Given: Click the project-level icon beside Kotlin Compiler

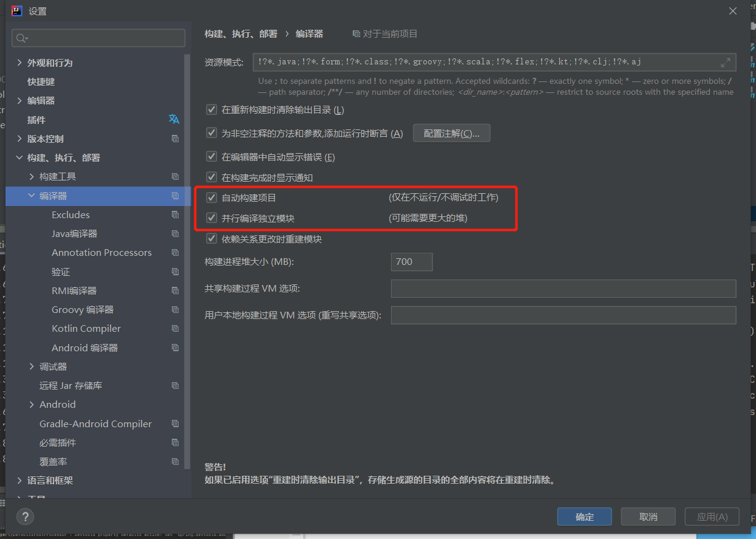Looking at the screenshot, I should [x=175, y=328].
